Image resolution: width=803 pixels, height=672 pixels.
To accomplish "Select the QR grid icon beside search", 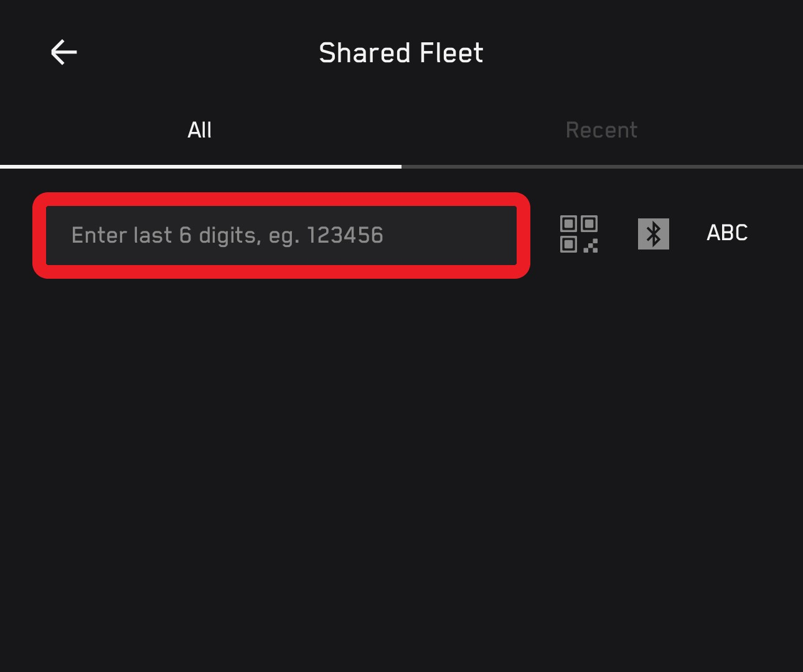I will pyautogui.click(x=578, y=234).
